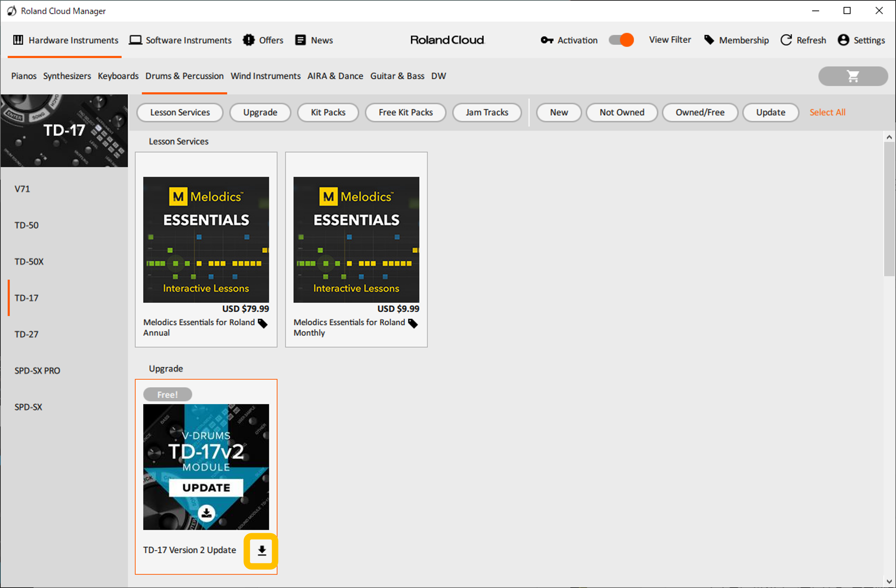This screenshot has width=896, height=588.
Task: Select TD-27 in the sidebar
Action: click(x=26, y=334)
